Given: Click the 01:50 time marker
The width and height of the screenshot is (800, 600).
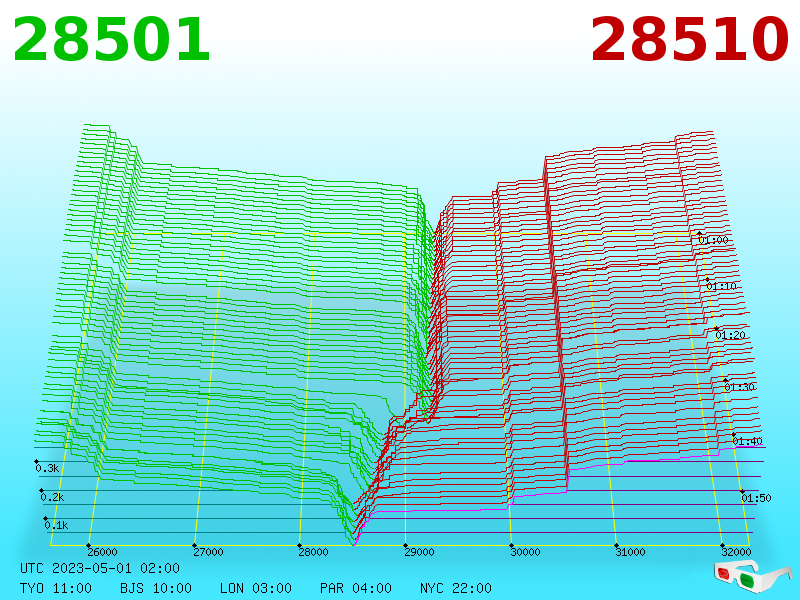Looking at the screenshot, I should (x=756, y=498).
